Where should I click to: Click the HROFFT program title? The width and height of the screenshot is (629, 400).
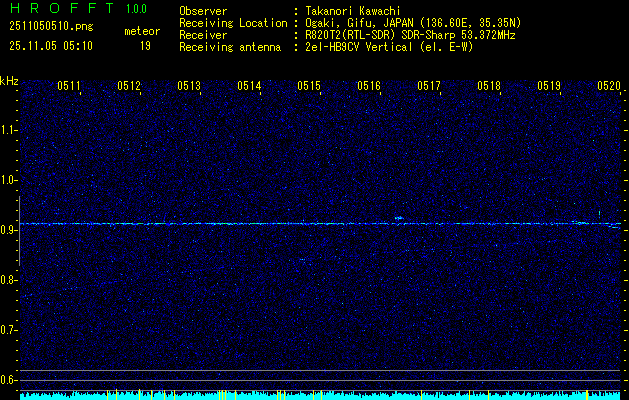click(63, 8)
